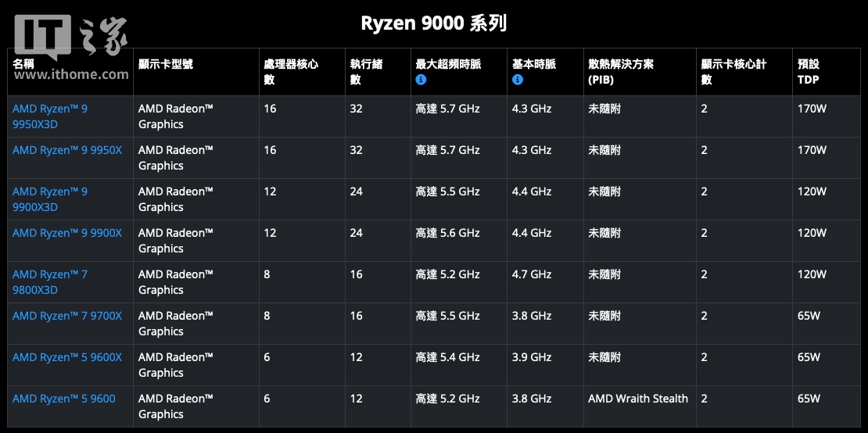Screen dimensions: 868x433
Task: Open AMD Ryzen 9 9900X link
Action: pos(67,233)
